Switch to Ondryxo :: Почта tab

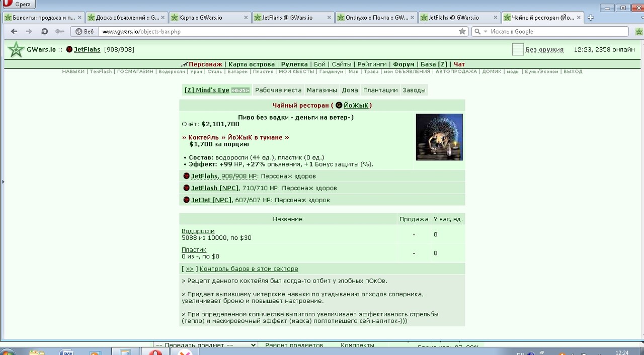pyautogui.click(x=376, y=18)
